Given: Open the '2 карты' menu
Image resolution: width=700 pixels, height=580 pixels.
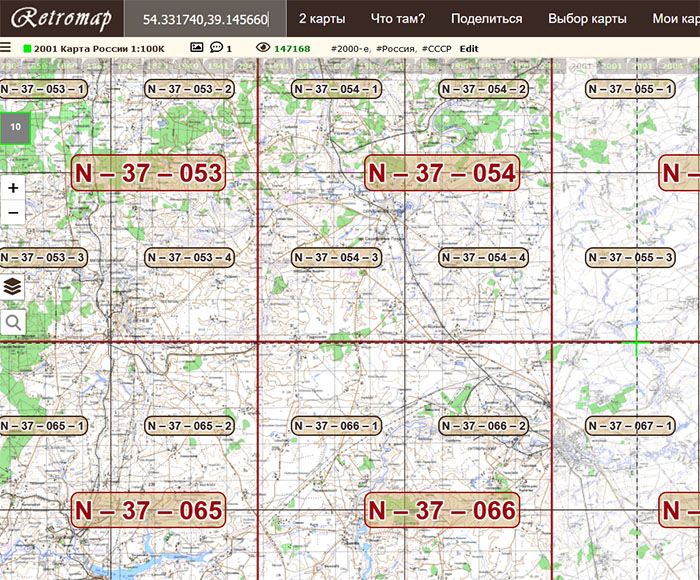Looking at the screenshot, I should click(x=321, y=19).
